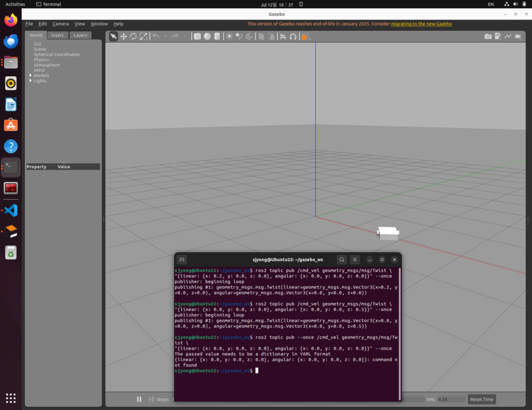Click the Align tool icon

pyautogui.click(x=283, y=36)
